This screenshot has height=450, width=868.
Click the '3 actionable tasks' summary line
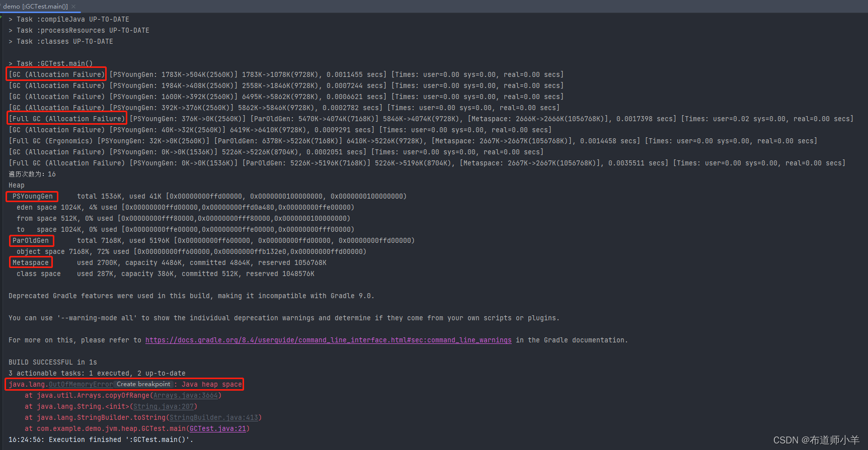[97, 374]
